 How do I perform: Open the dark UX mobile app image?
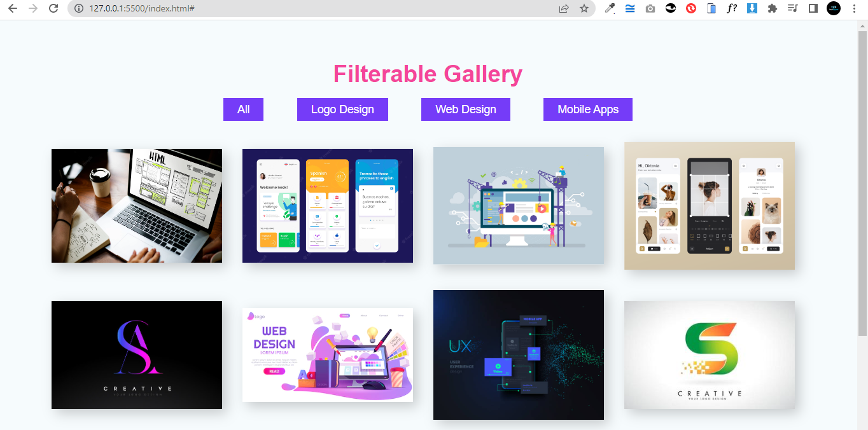pyautogui.click(x=519, y=355)
